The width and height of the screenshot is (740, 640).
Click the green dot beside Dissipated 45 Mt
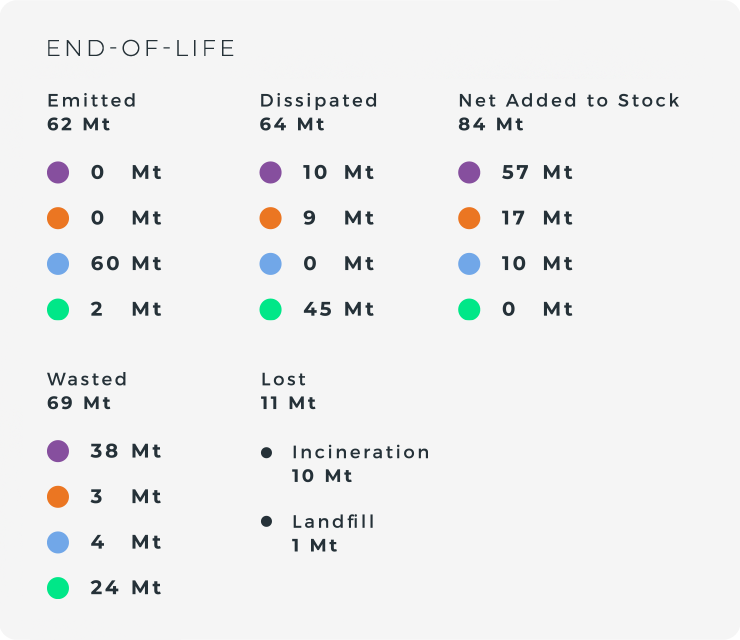click(270, 310)
